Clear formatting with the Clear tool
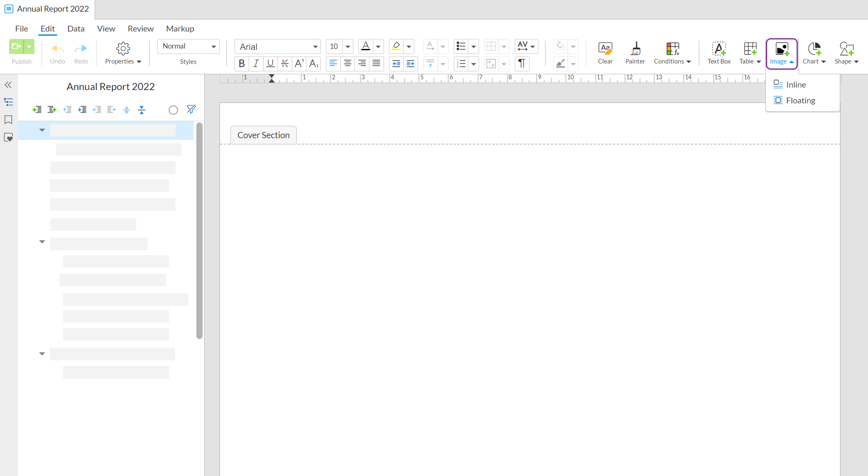 click(605, 53)
